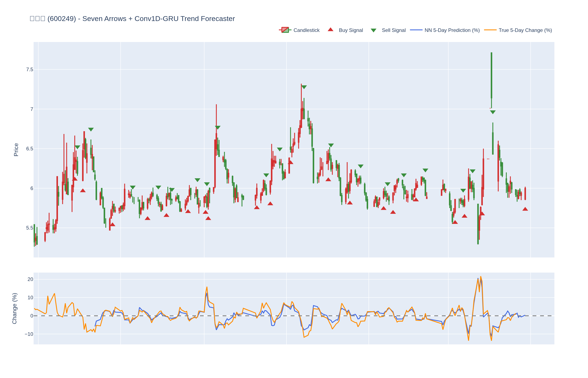The image size is (588, 378).
Task: Click the red Buy Signal triangle legend icon
Action: point(330,30)
